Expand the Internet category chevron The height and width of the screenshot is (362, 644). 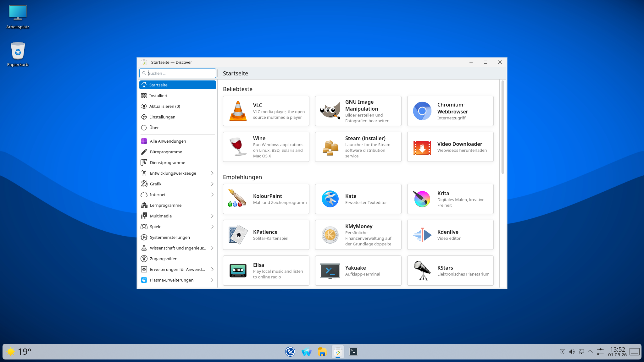pyautogui.click(x=212, y=195)
